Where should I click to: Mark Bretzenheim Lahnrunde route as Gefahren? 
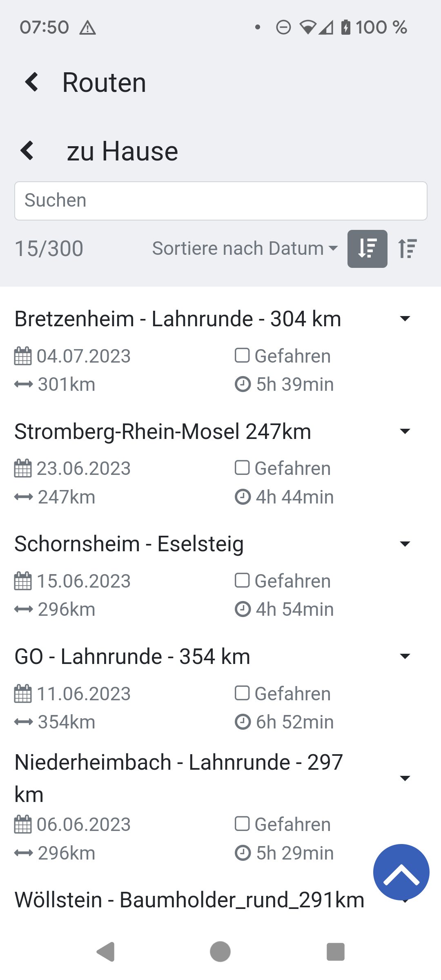[242, 355]
